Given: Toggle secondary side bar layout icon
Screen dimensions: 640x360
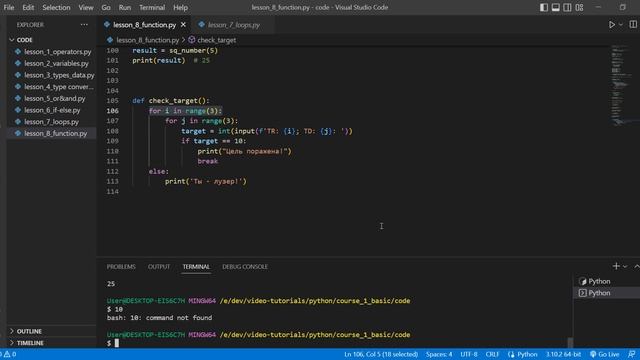Looking at the screenshot, I should (567, 7).
